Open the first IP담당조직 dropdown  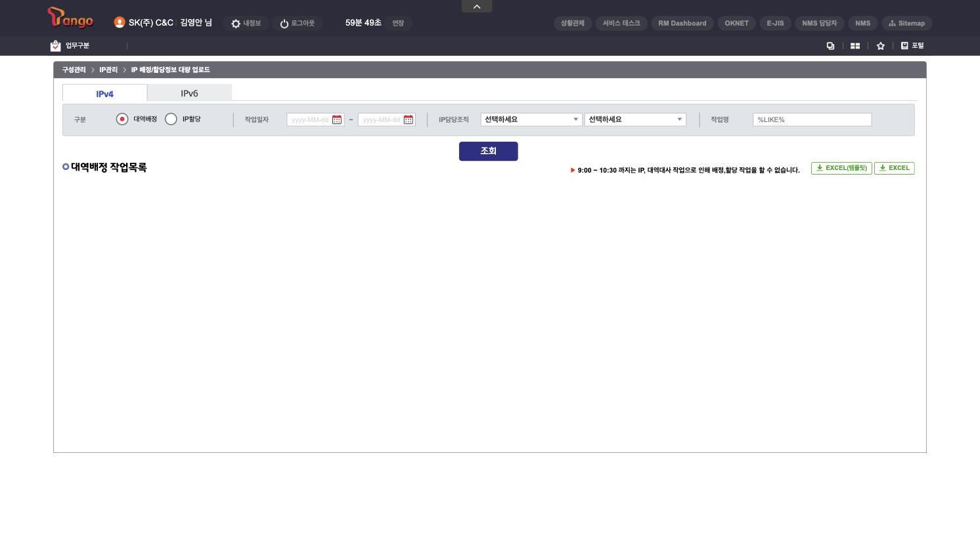click(531, 119)
